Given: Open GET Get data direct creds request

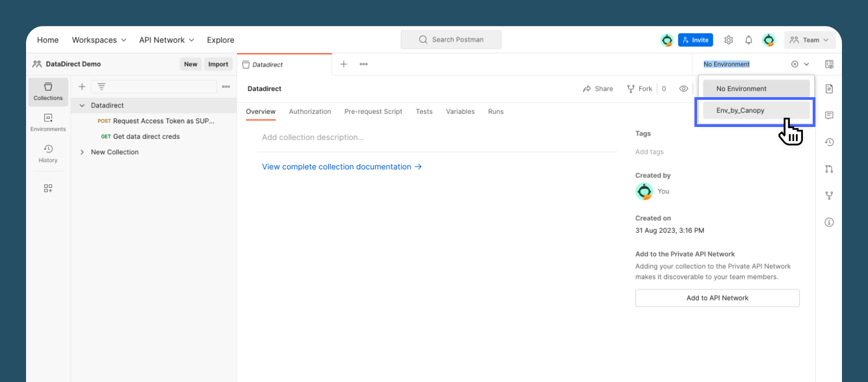Looking at the screenshot, I should click(x=141, y=137).
